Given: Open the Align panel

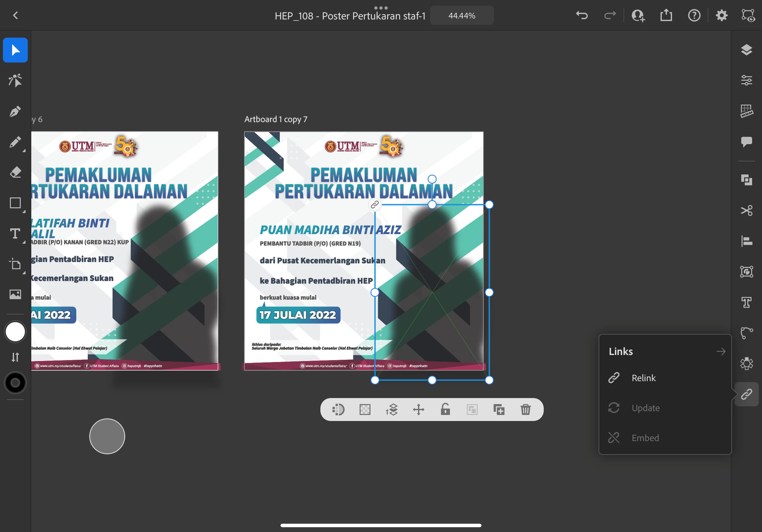Looking at the screenshot, I should pyautogui.click(x=746, y=241).
